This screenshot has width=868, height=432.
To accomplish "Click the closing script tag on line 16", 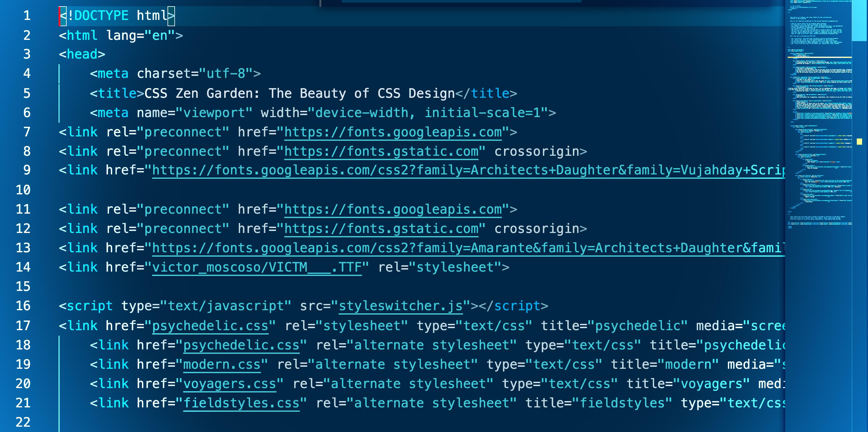I will coord(513,306).
